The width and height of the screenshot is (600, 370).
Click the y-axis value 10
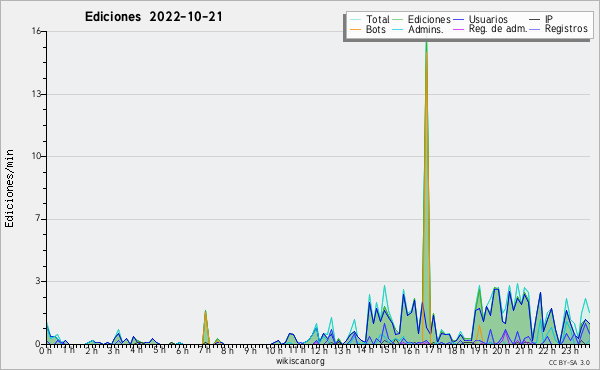(x=36, y=156)
